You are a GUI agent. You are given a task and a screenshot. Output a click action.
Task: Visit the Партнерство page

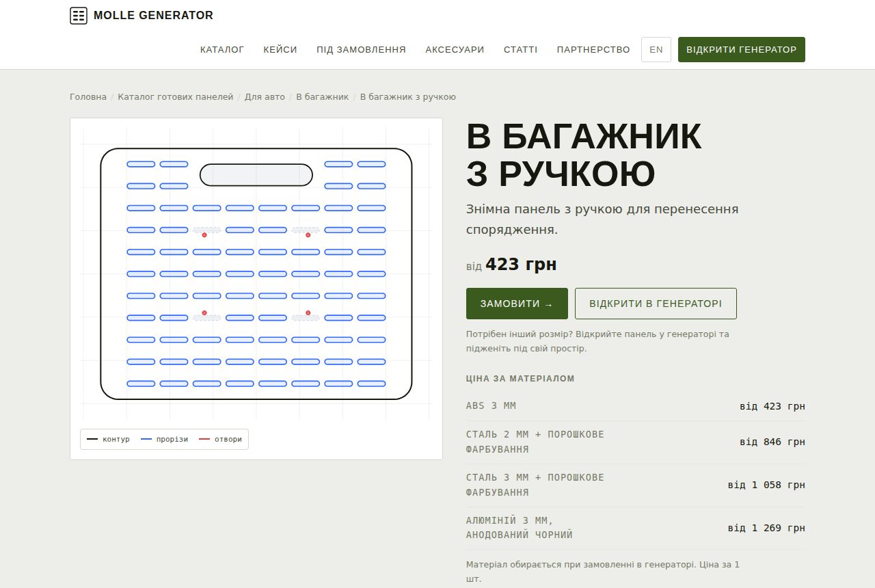tap(593, 50)
